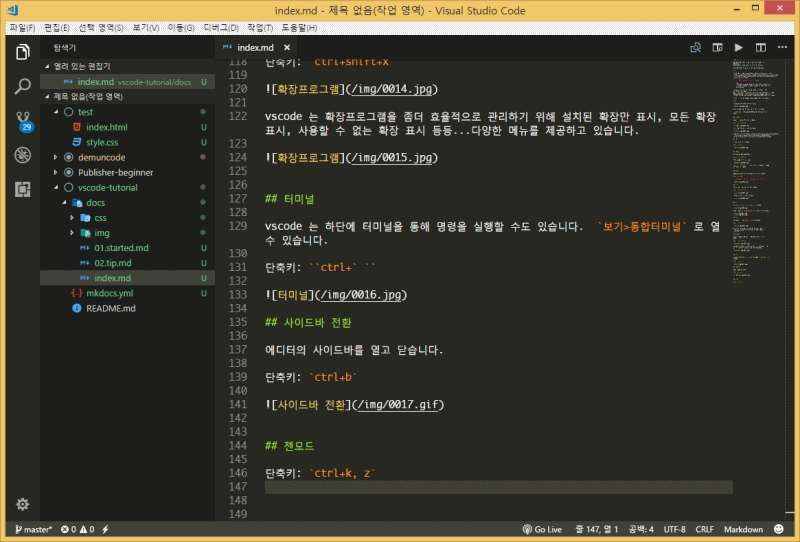The width and height of the screenshot is (800, 542).
Task: Change language mode via Markdown status item
Action: click(x=743, y=529)
